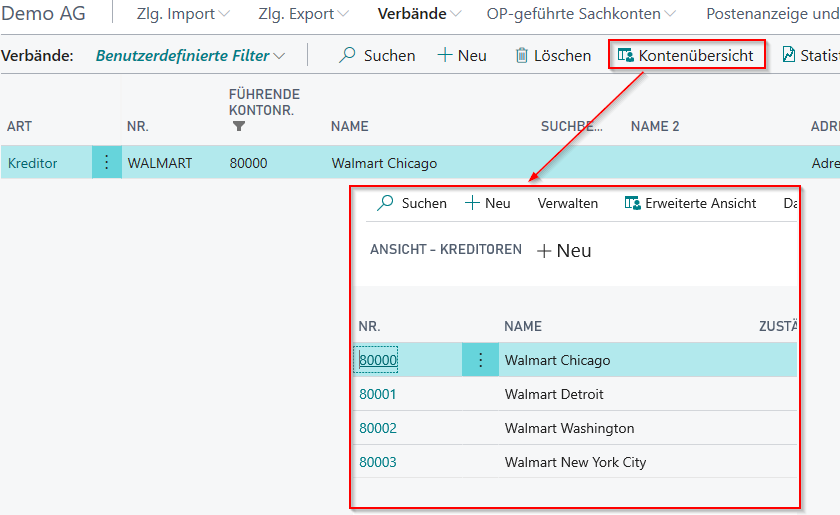
Task: Click the Demo AG company name
Action: [x=43, y=13]
